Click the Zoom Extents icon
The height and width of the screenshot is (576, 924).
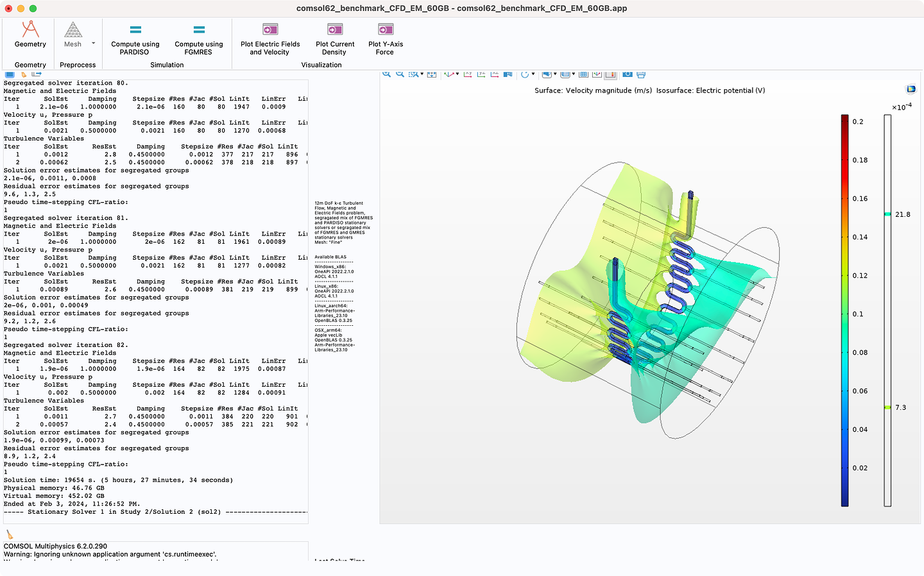tap(431, 74)
